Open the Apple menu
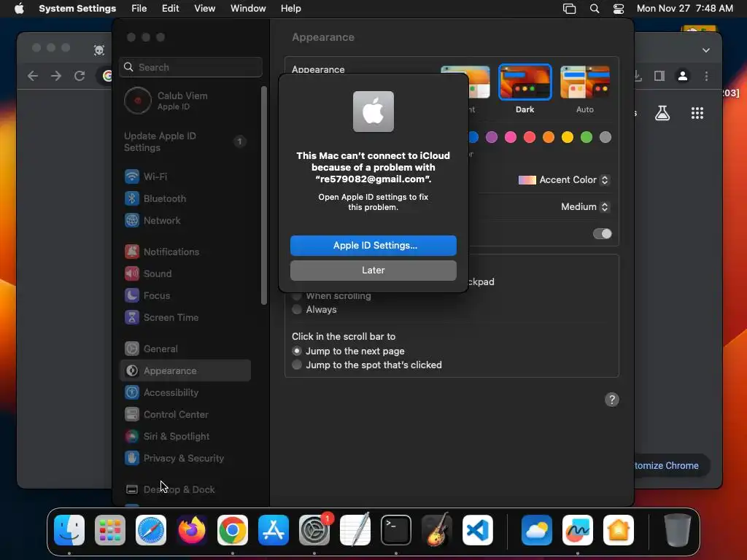Screen dimensions: 747x560 19,9
